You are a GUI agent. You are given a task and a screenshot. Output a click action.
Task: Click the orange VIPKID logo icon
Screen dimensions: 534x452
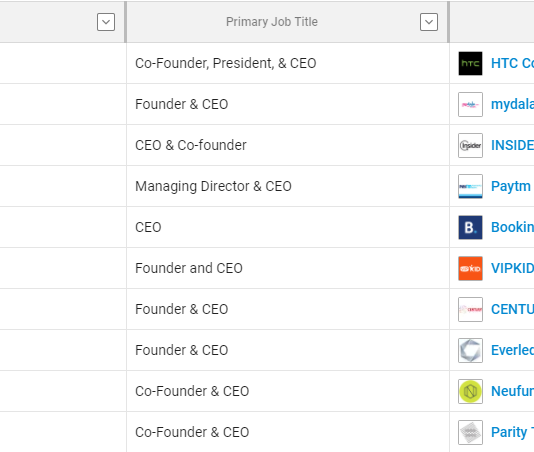[x=470, y=268]
